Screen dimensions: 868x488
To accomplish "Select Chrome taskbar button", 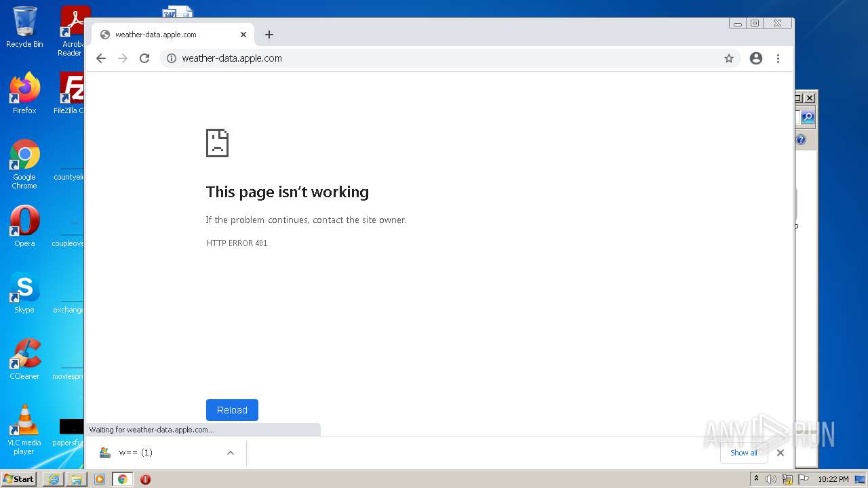I will tap(122, 479).
